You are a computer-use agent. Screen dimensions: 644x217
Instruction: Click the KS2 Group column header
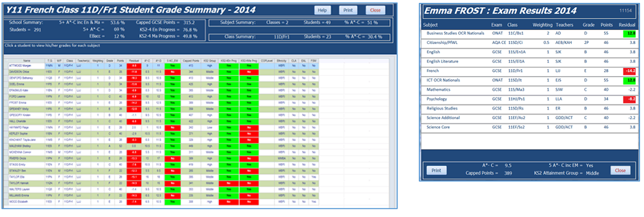(x=210, y=61)
